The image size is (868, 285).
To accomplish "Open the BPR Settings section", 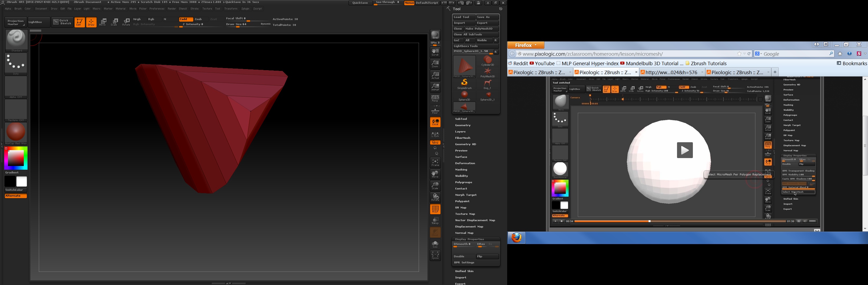I will [464, 263].
